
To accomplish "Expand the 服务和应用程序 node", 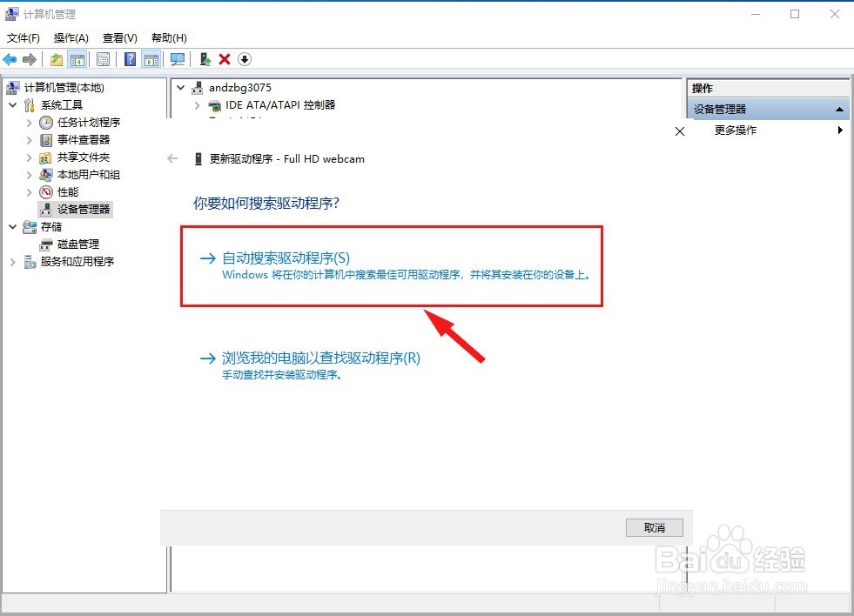I will (x=13, y=262).
